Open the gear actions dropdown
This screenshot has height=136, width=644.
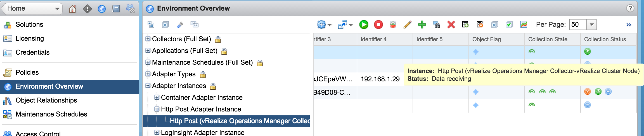[x=324, y=25]
